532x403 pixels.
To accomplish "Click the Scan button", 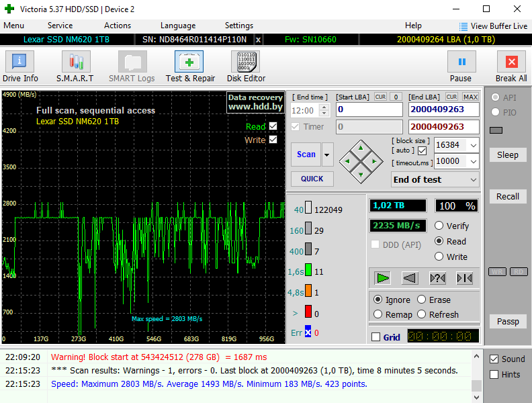I will pos(306,154).
